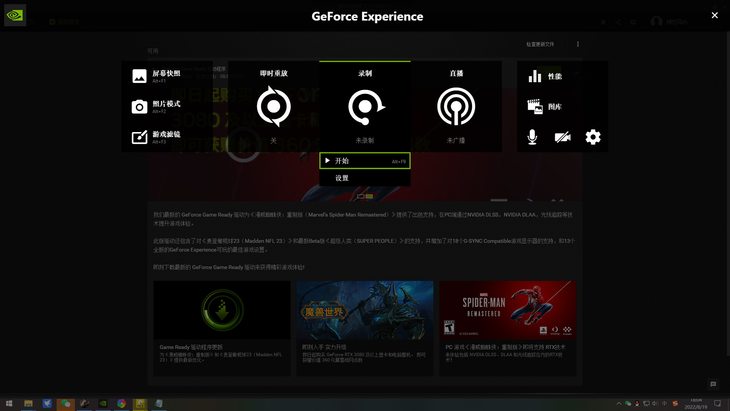Start recording with 开始
This screenshot has width=730, height=411.
click(x=365, y=161)
